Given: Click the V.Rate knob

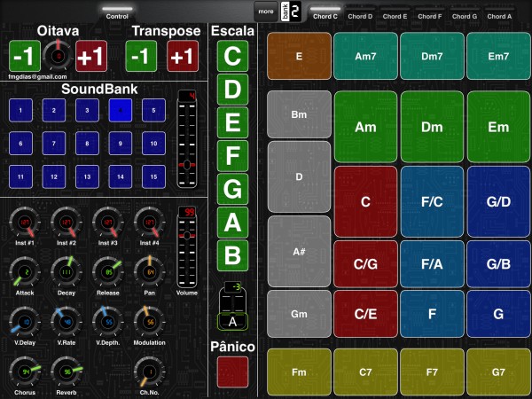Looking at the screenshot, I should 66,322.
